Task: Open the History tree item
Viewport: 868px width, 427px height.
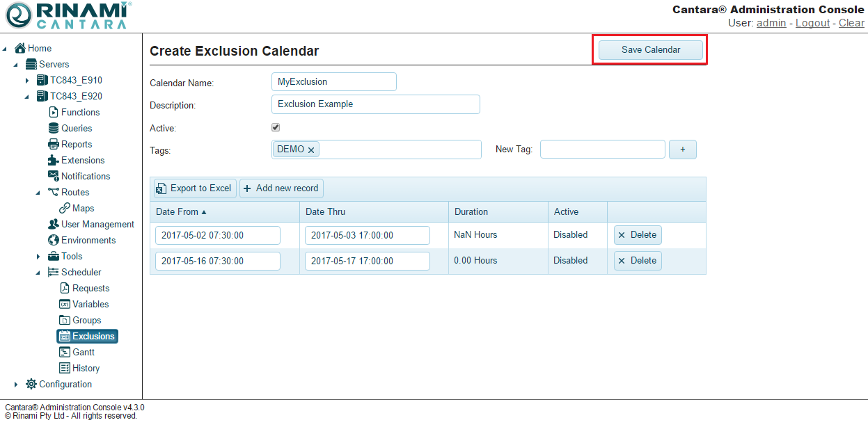Action: point(86,368)
